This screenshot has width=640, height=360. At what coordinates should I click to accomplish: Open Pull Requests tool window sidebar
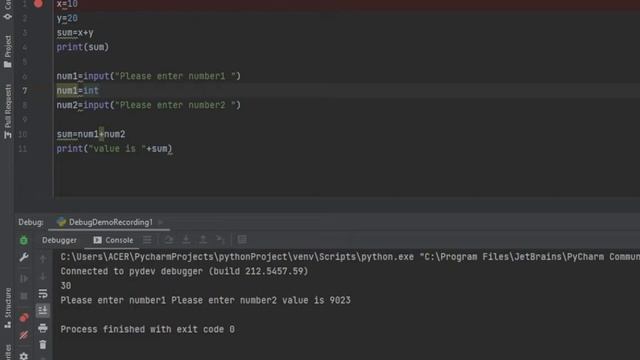(x=7, y=111)
